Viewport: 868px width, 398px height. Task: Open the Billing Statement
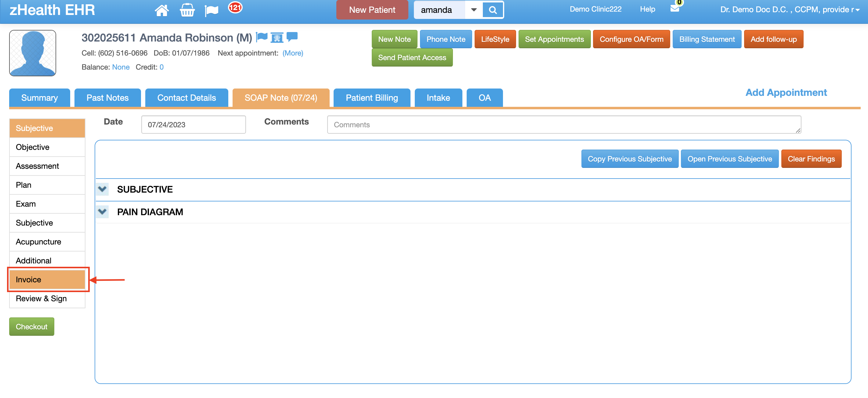(707, 39)
